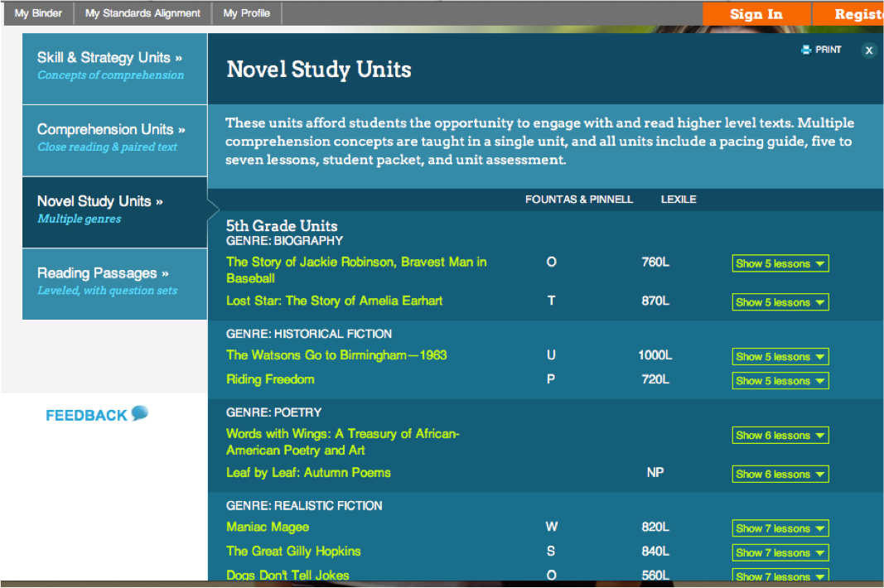Open the Maniac Magee unit link
The width and height of the screenshot is (884, 588).
[x=268, y=527]
